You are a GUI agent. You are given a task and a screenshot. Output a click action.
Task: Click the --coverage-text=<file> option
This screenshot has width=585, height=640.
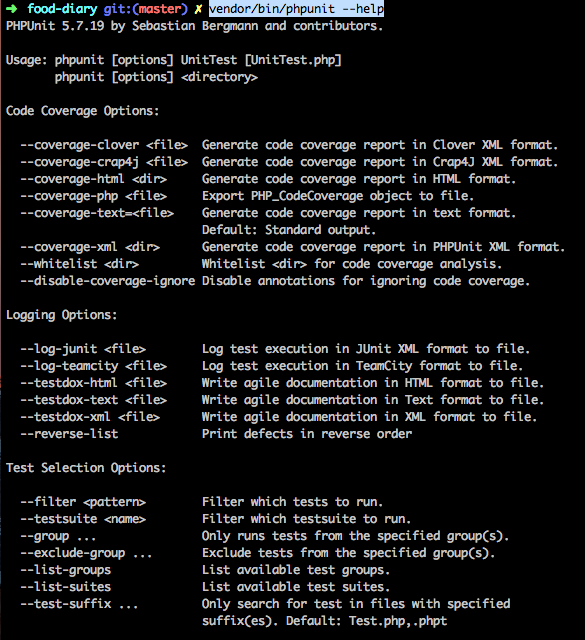point(97,213)
